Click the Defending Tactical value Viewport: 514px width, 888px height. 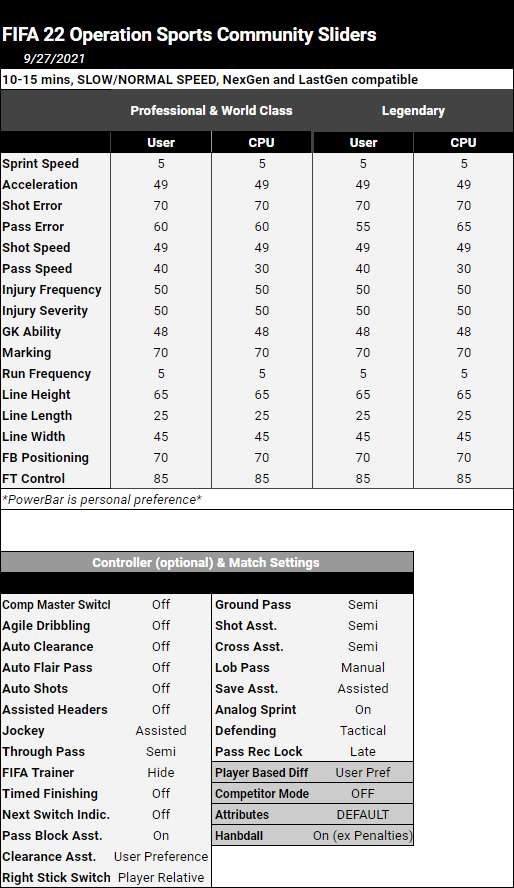click(363, 730)
